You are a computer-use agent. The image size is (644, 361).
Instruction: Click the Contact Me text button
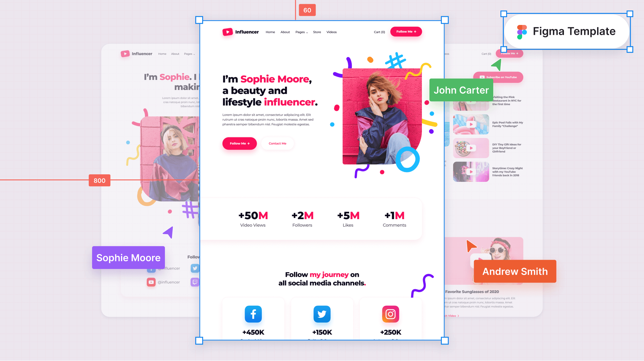tap(278, 143)
